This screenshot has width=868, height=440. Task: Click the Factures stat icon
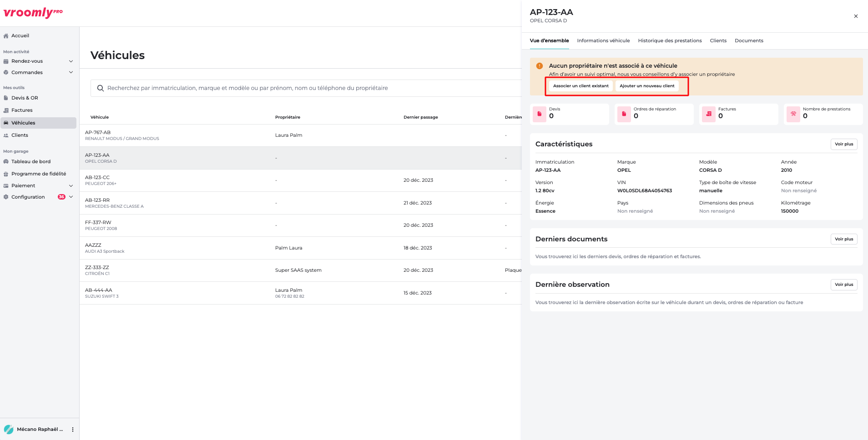point(709,114)
